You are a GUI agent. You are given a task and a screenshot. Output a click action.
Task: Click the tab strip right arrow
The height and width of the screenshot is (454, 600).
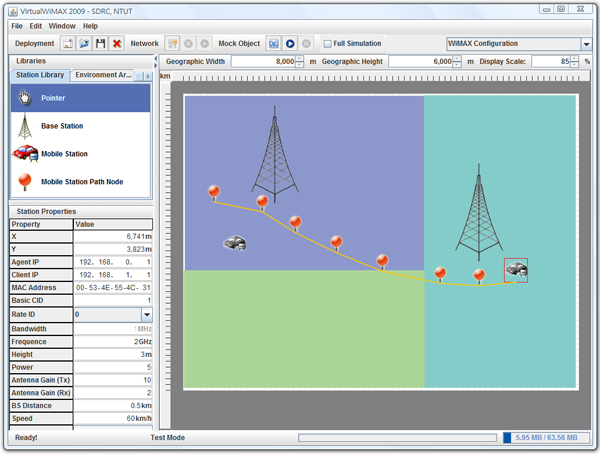click(x=148, y=77)
